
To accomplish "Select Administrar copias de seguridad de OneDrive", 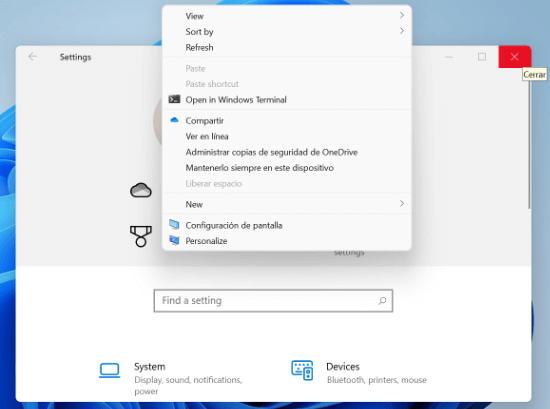I will click(x=287, y=152).
